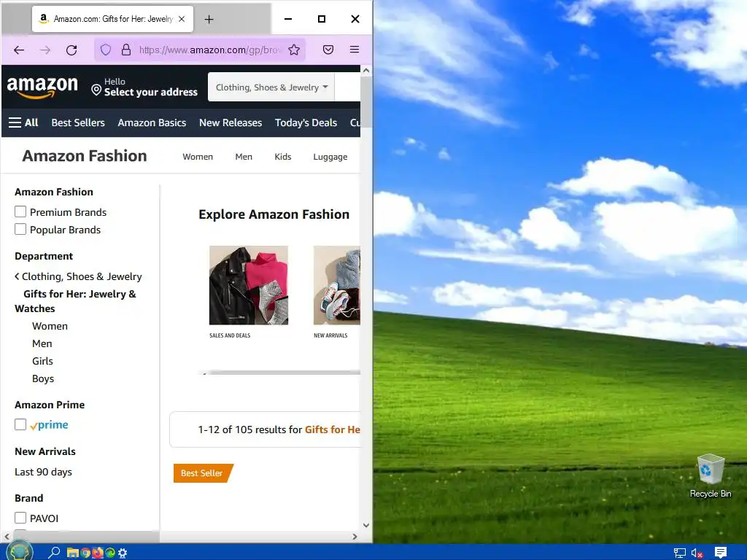Viewport: 747px width, 560px height.
Task: Open Settings gear in the taskbar
Action: coord(123,553)
